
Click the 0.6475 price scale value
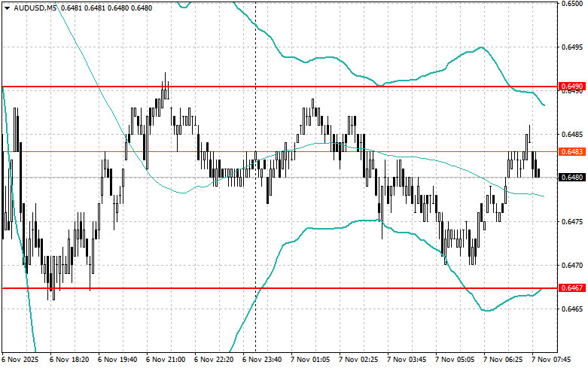(572, 222)
